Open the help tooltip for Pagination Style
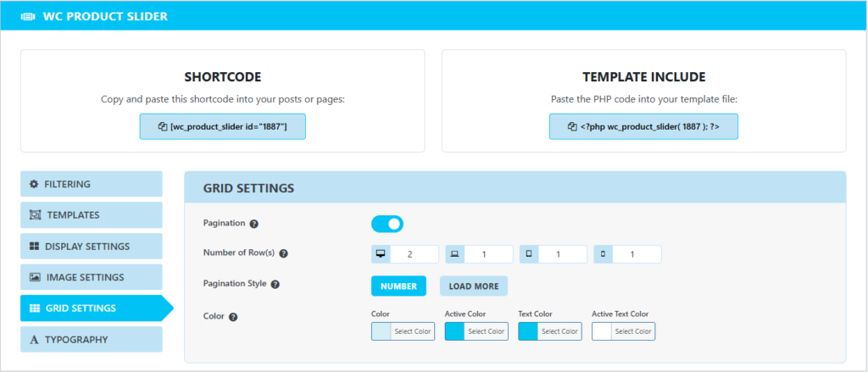Image resolution: width=868 pixels, height=372 pixels. [x=275, y=285]
